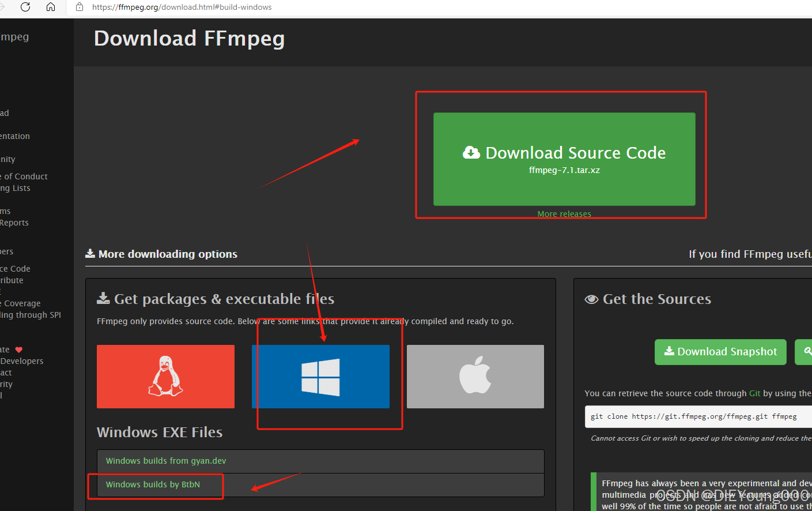The height and width of the screenshot is (511, 812).
Task: Click the More downloading options heading
Action: [x=161, y=254]
